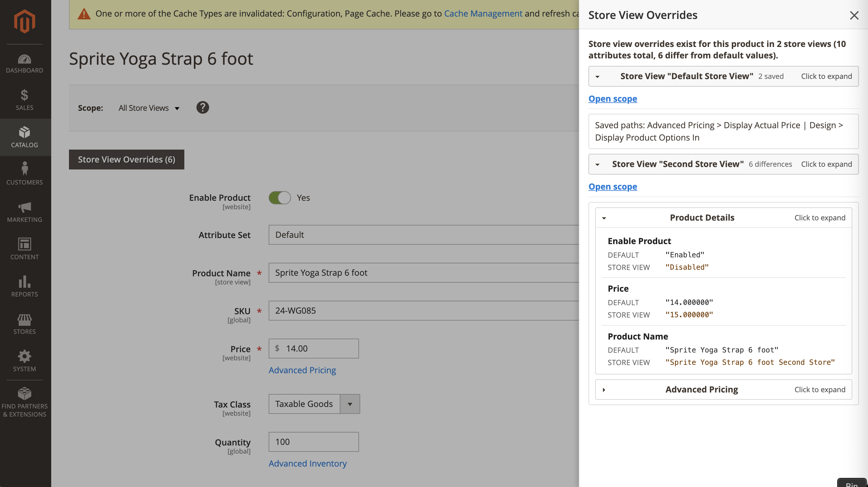This screenshot has width=868, height=487.
Task: Open the Sales dollar icon
Action: pos(25,95)
